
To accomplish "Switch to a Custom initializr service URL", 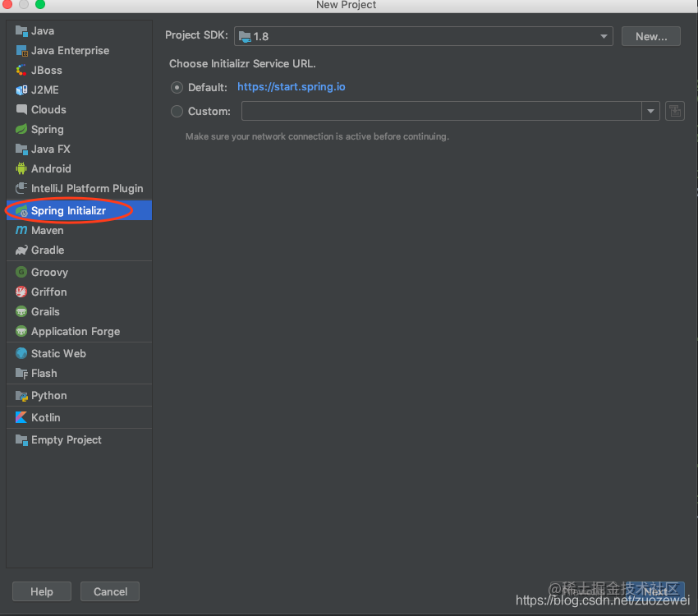I will coord(177,110).
